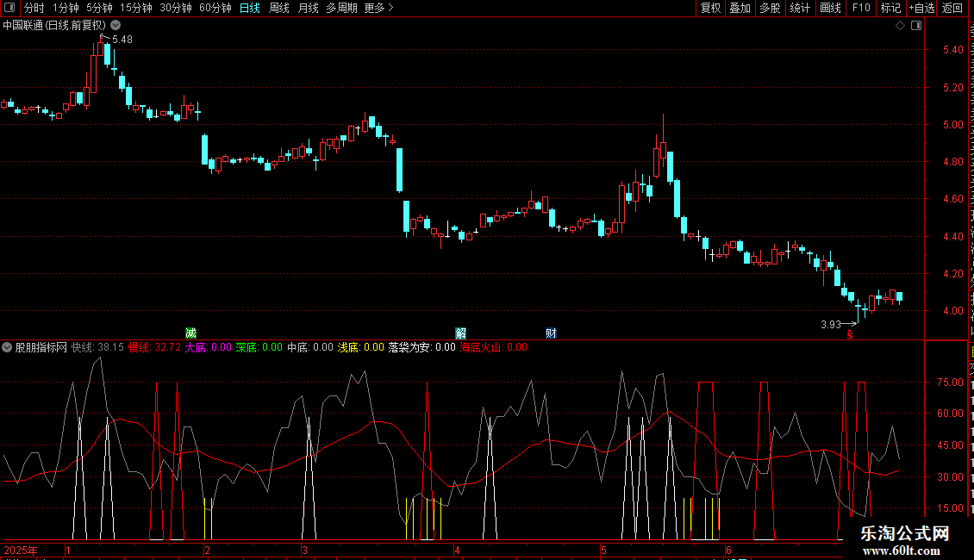Open F10 company info
Screen dimensions: 974x560
(x=861, y=8)
